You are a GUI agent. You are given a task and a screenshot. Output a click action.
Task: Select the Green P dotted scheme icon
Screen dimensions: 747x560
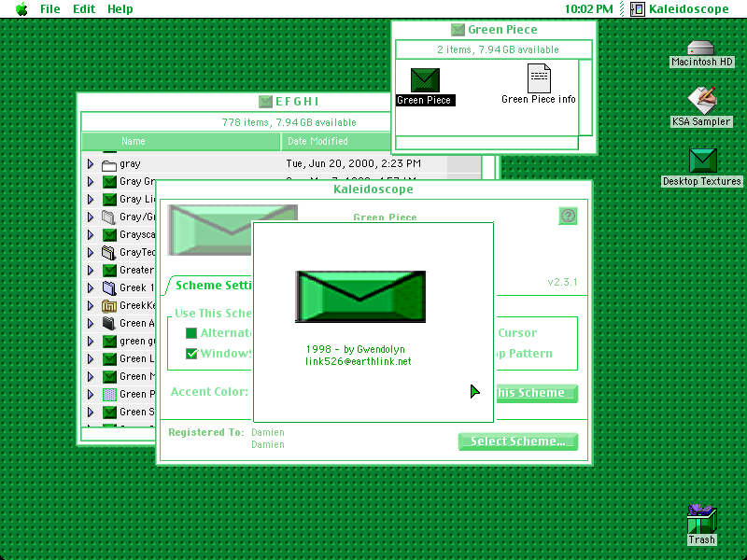[x=109, y=394]
